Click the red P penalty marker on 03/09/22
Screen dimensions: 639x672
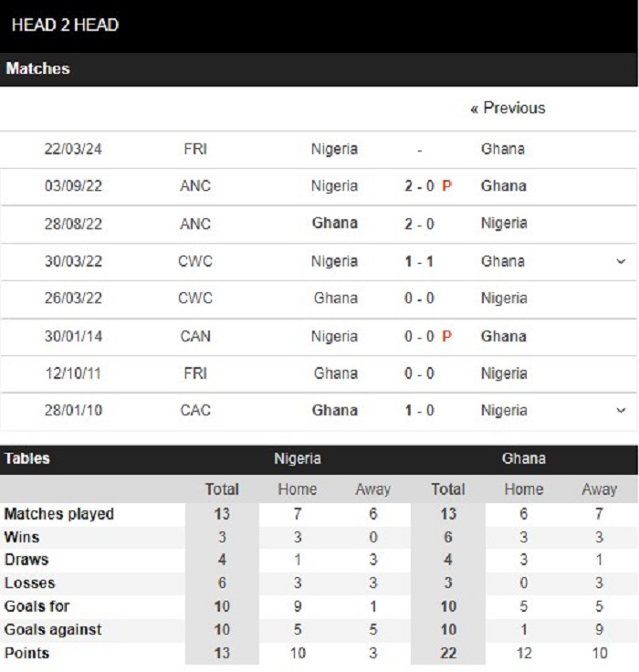click(446, 186)
